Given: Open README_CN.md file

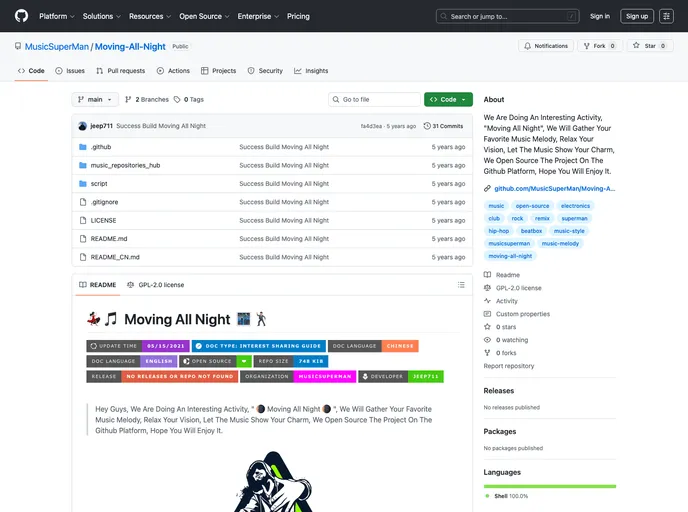Looking at the screenshot, I should pyautogui.click(x=115, y=257).
